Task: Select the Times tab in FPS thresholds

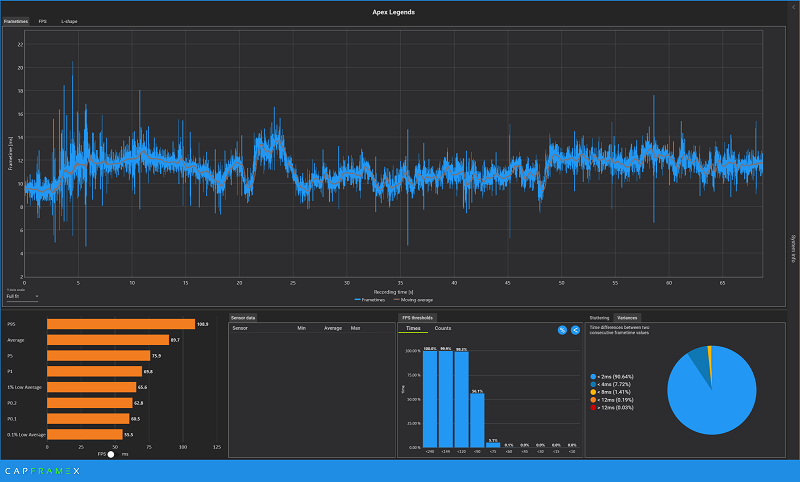Action: tap(413, 328)
